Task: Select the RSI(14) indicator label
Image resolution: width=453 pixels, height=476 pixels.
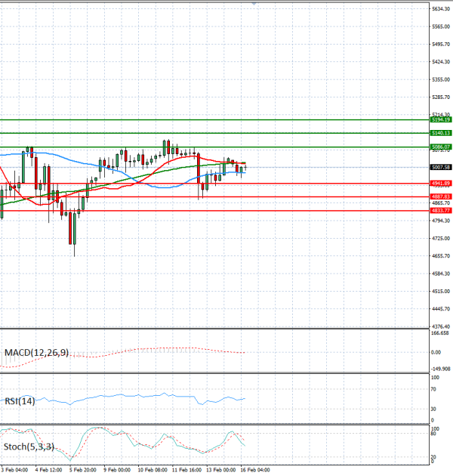Action: pos(20,400)
